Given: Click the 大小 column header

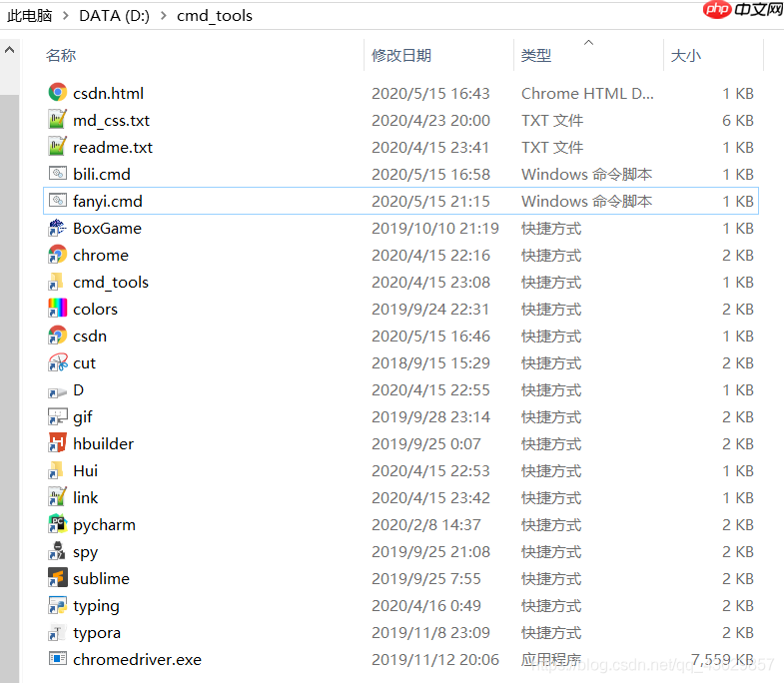Looking at the screenshot, I should (686, 56).
